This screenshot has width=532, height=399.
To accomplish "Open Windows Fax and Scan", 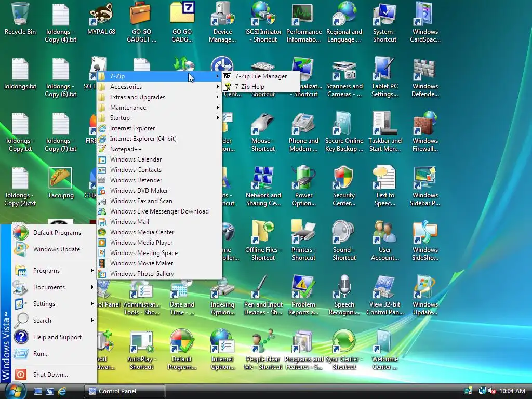I will click(159, 201).
